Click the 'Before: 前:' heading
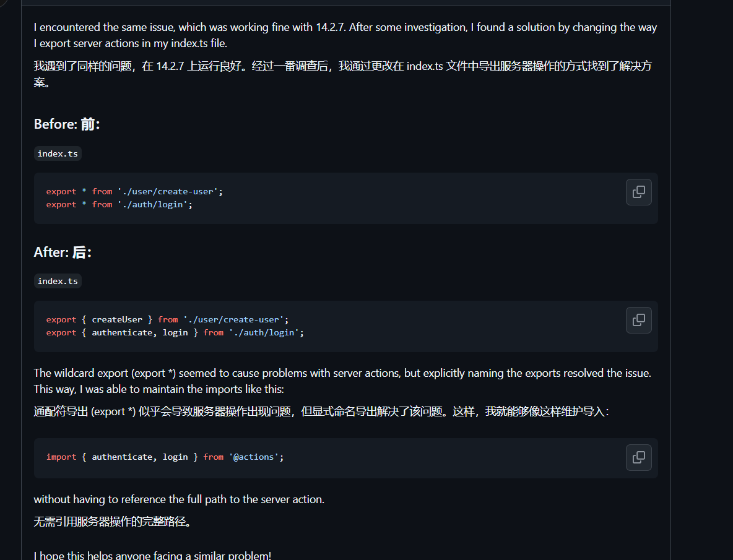Viewport: 733px width, 560px height. click(67, 124)
